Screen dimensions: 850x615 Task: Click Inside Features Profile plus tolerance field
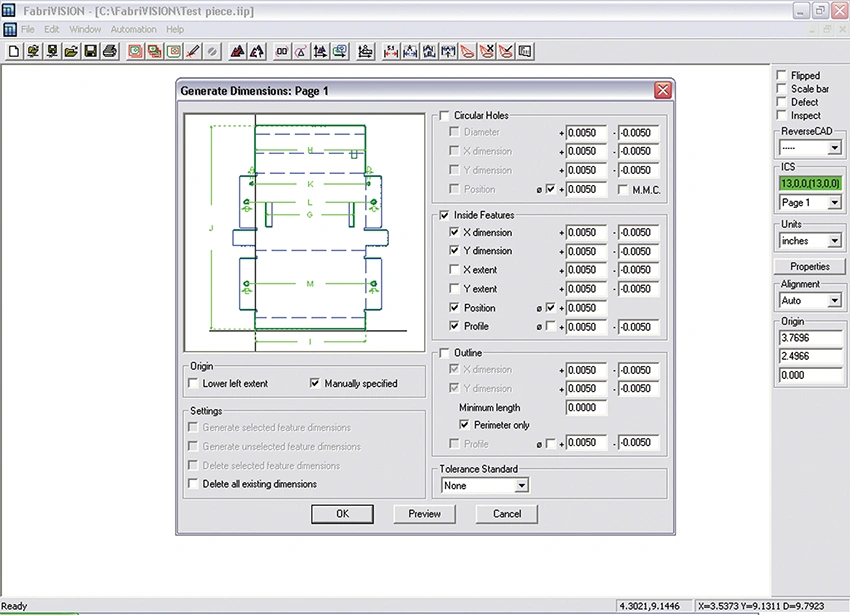[585, 326]
